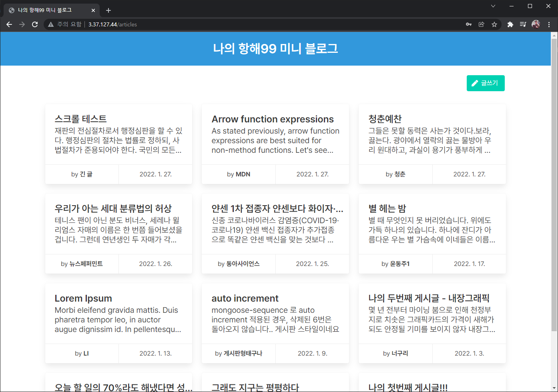Open the 오늘 할 일의 70%라도 article

[x=123, y=387]
